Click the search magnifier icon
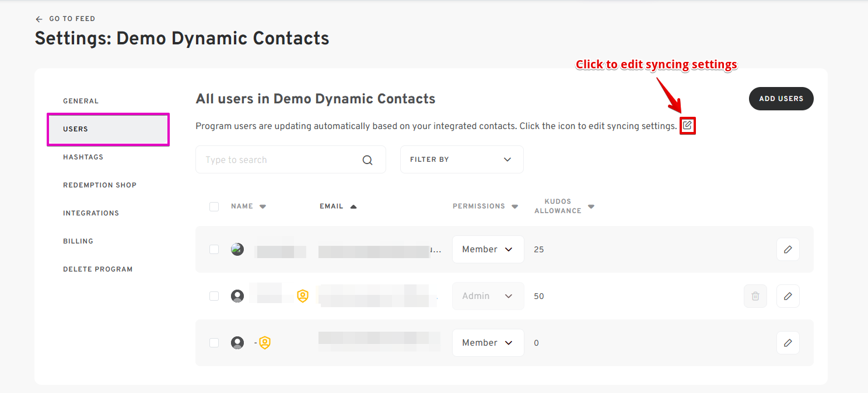The width and height of the screenshot is (868, 393). pyautogui.click(x=367, y=160)
